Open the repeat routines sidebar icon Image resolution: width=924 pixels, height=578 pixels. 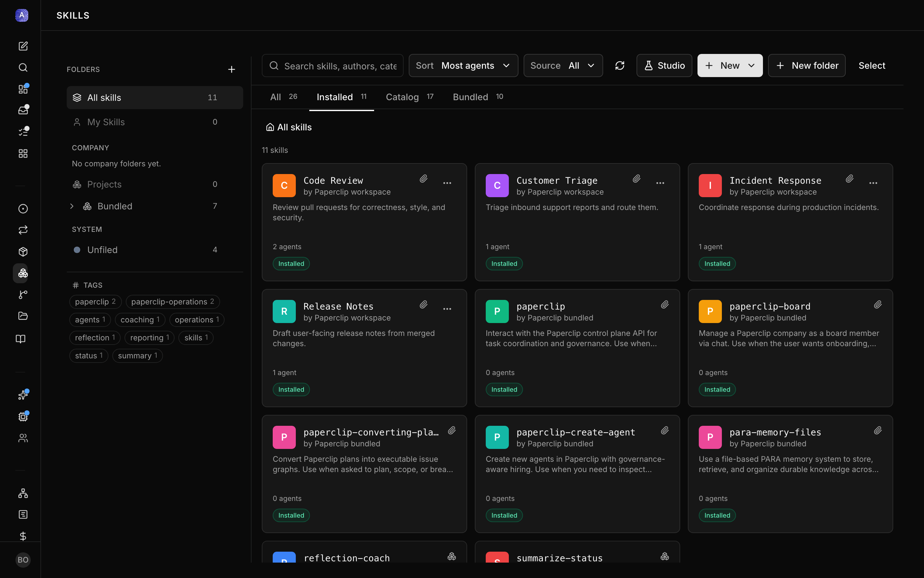(x=23, y=230)
